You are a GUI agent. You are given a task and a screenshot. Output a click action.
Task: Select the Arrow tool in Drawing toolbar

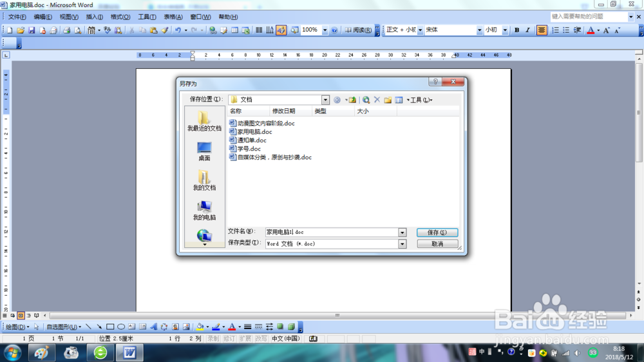pos(99,327)
